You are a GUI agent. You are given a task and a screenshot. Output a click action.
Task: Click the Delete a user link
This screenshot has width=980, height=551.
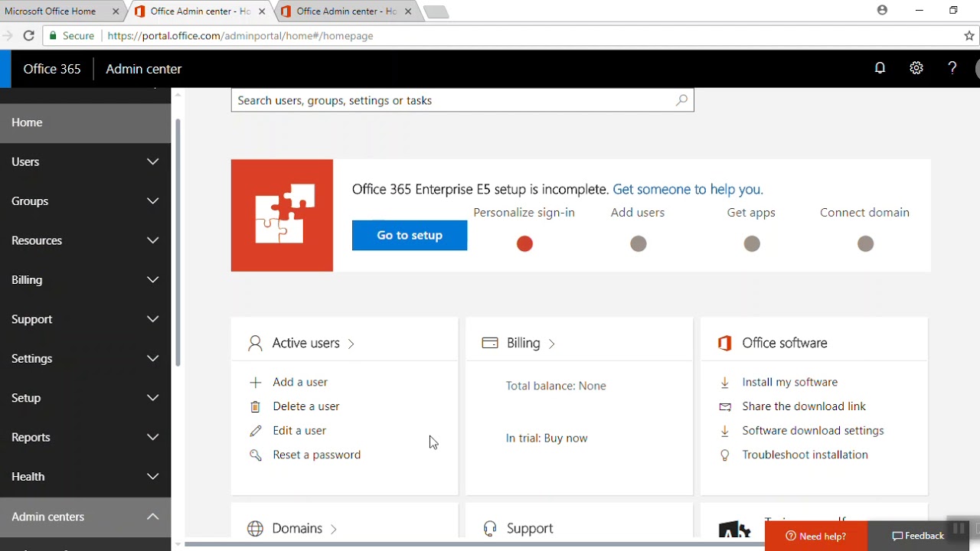coord(306,406)
